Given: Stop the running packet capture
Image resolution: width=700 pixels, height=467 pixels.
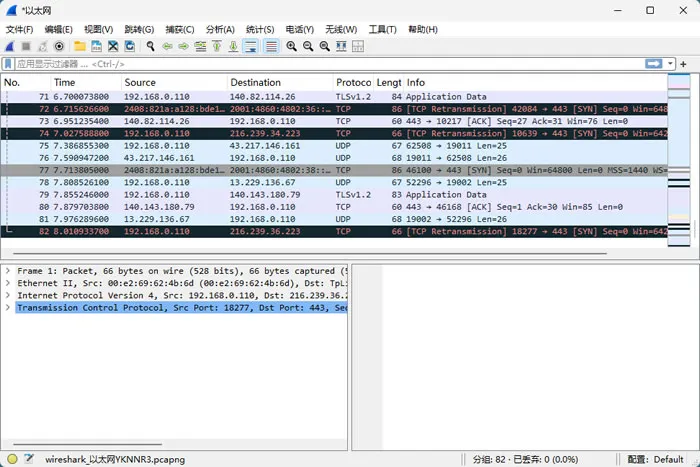Looking at the screenshot, I should tap(26, 46).
